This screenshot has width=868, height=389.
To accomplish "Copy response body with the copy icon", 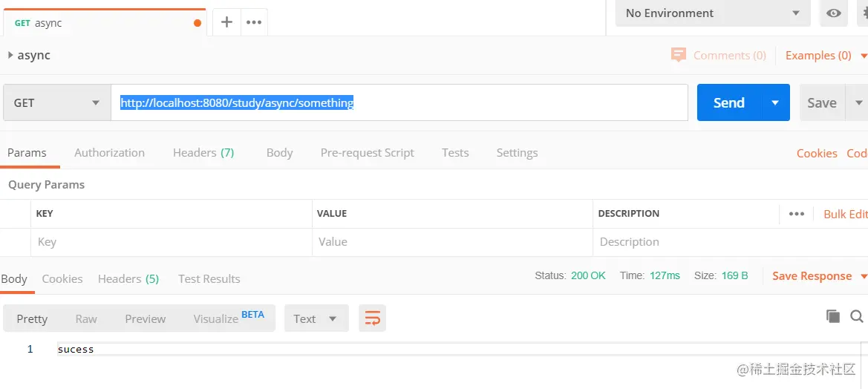I will click(x=832, y=316).
